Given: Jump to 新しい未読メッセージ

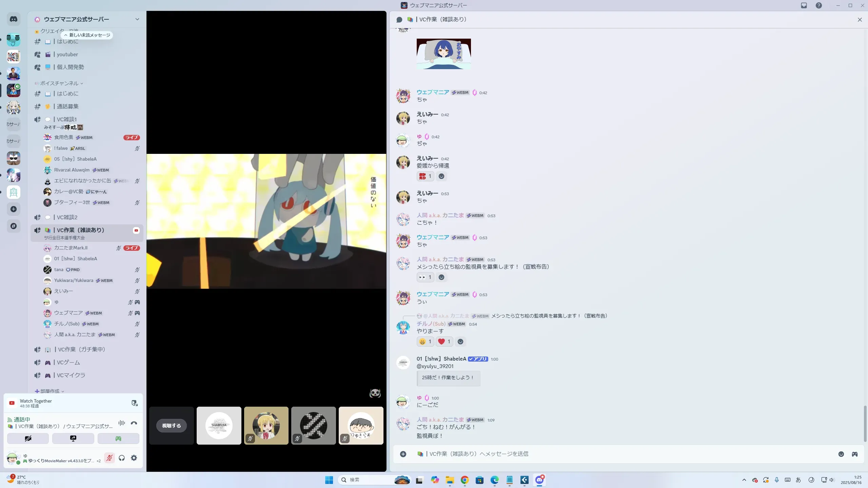Looking at the screenshot, I should (87, 35).
